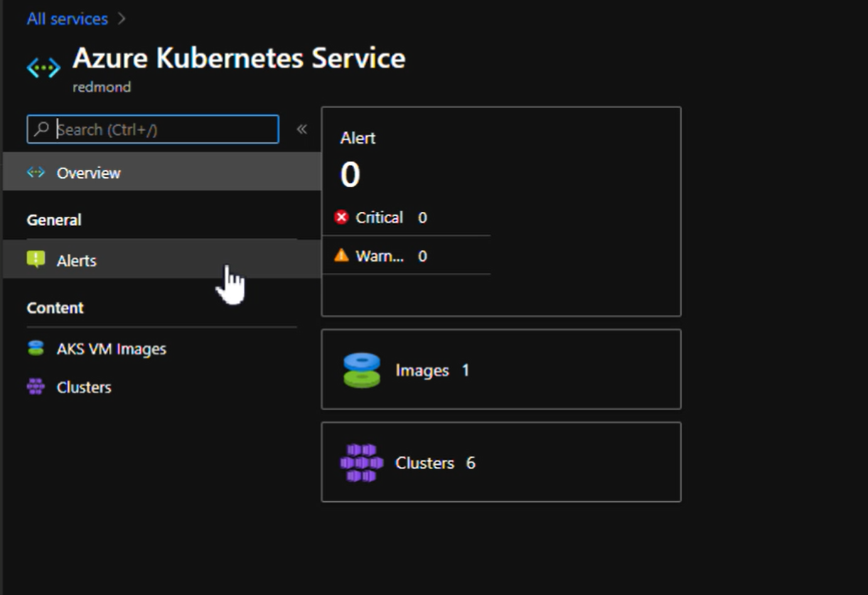
Task: Click the purple Clusters hexagon icon
Action: click(361, 462)
